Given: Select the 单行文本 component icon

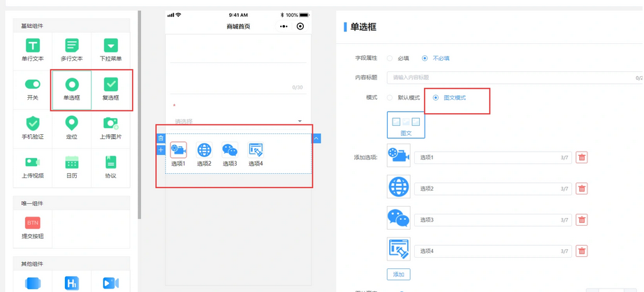Looking at the screenshot, I should pyautogui.click(x=33, y=46).
